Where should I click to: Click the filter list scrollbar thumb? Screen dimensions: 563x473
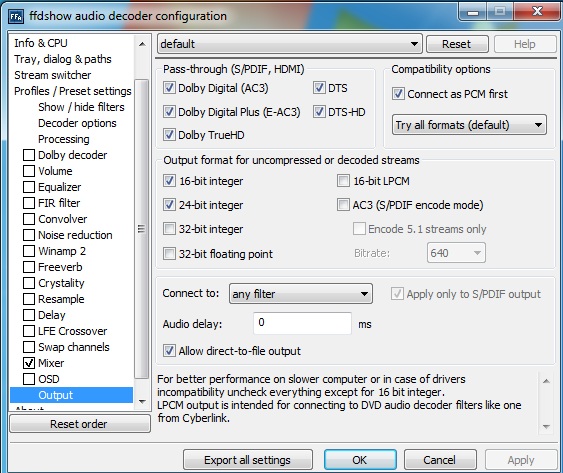pyautogui.click(x=142, y=229)
